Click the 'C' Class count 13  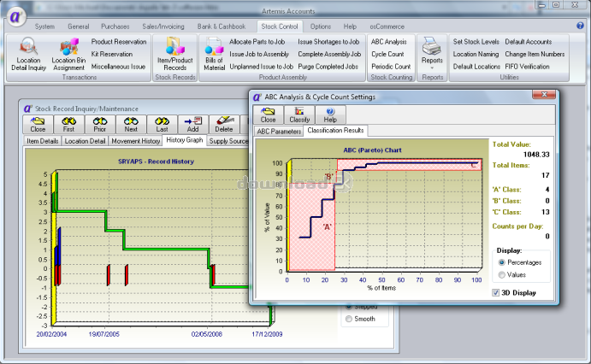(546, 212)
